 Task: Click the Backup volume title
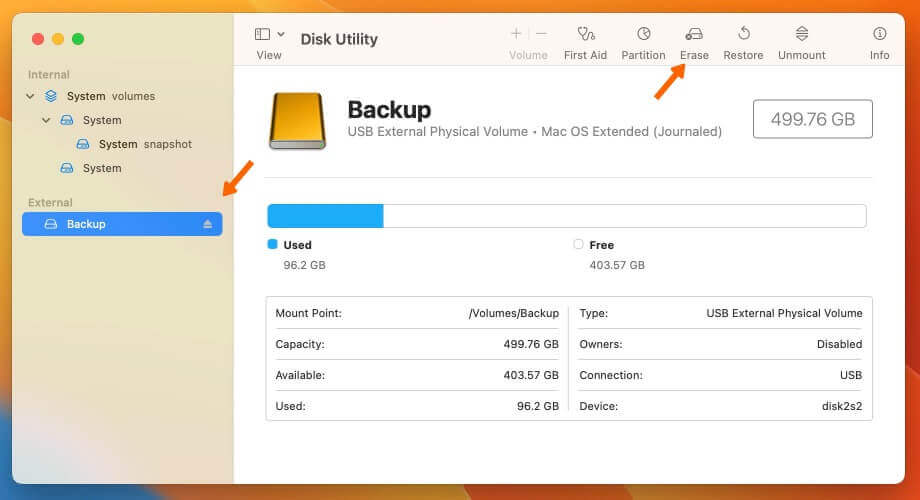[389, 110]
